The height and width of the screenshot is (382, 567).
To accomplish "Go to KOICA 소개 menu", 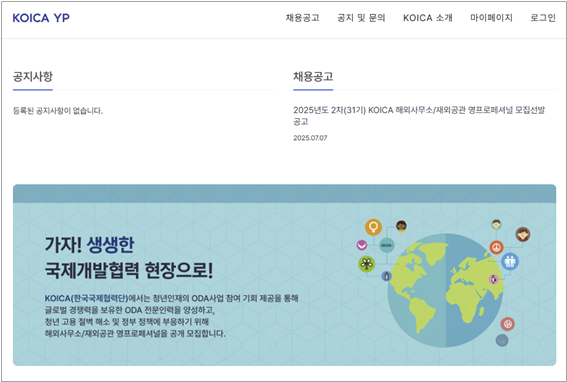I will tap(427, 18).
